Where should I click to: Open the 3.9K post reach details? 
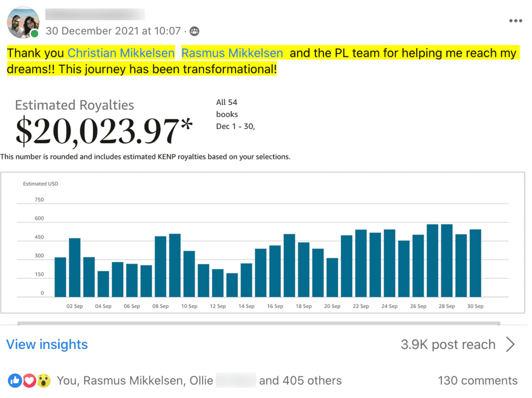[448, 345]
